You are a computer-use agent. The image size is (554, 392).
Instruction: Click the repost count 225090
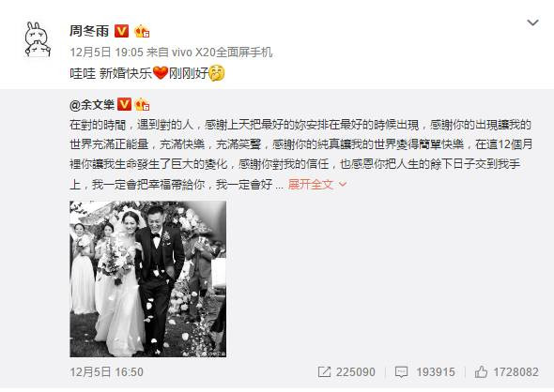click(x=356, y=372)
